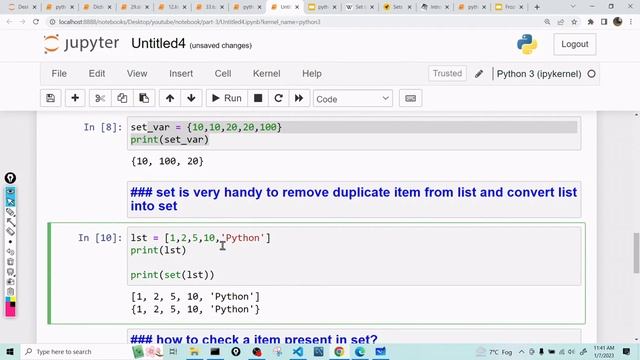Interrupt the kernel with the stop square icon
640x360 pixels.
point(258,98)
